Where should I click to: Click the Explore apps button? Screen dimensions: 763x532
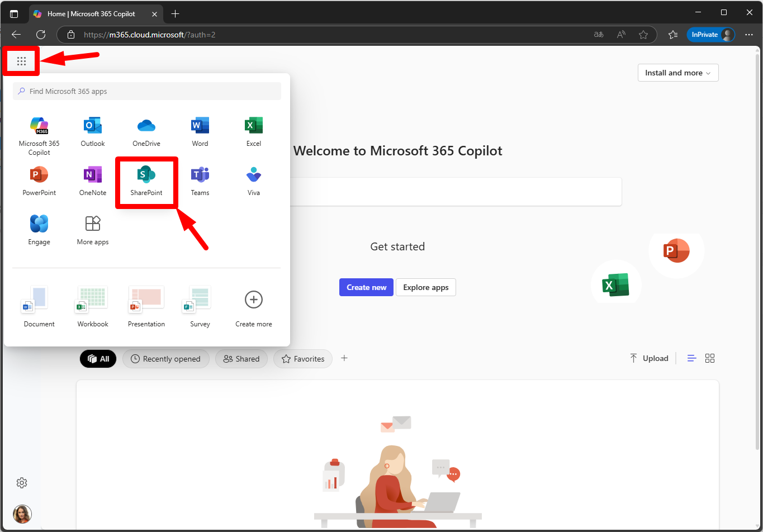(425, 287)
